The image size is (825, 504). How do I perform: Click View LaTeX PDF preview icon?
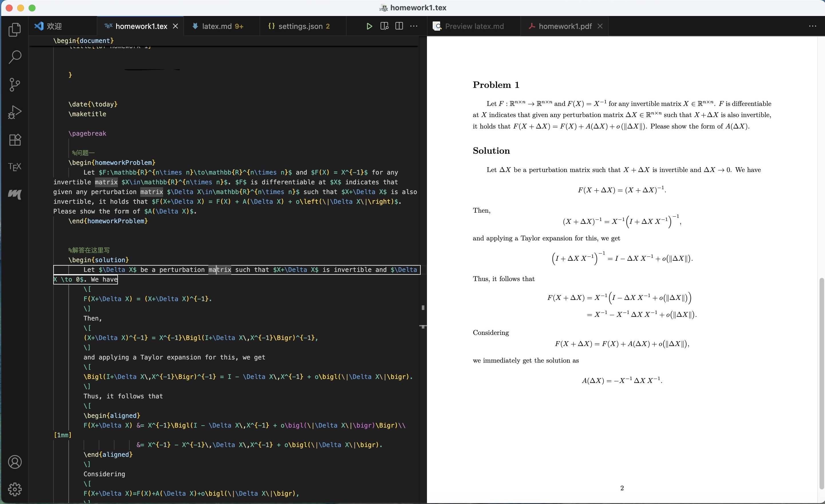(384, 26)
